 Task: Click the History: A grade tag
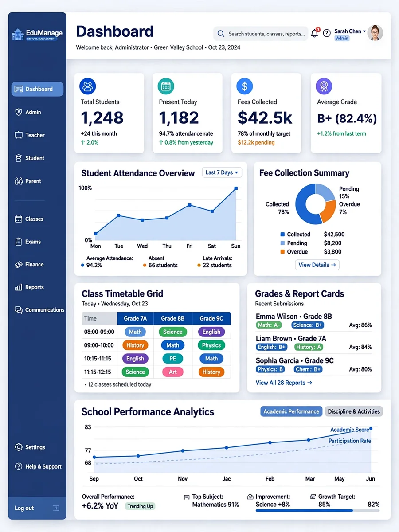pyautogui.click(x=309, y=347)
